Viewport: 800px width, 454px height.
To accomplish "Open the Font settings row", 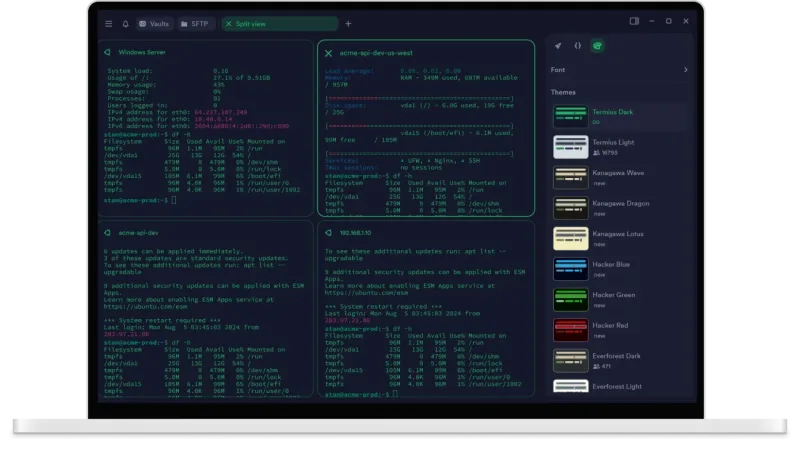I will pyautogui.click(x=619, y=69).
